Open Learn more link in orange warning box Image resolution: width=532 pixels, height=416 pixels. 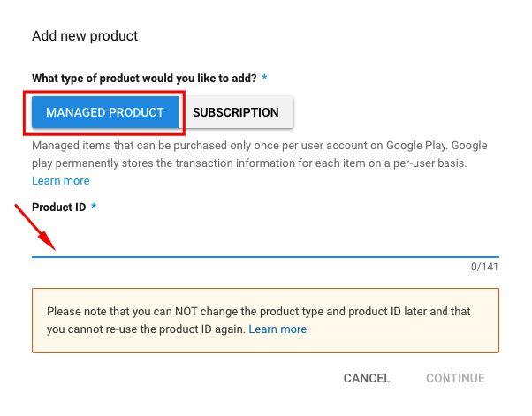(277, 329)
